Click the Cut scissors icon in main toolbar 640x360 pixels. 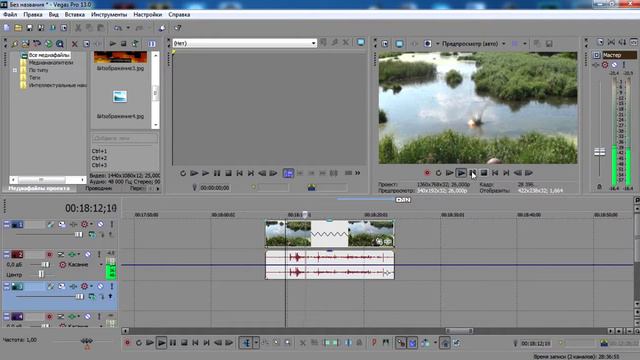coord(78,28)
